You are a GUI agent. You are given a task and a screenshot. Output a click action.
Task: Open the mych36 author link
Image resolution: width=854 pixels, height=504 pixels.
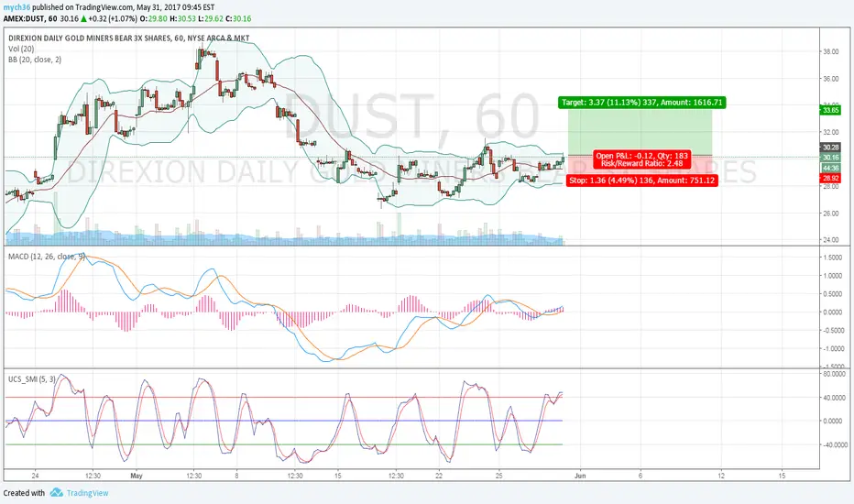(16, 7)
